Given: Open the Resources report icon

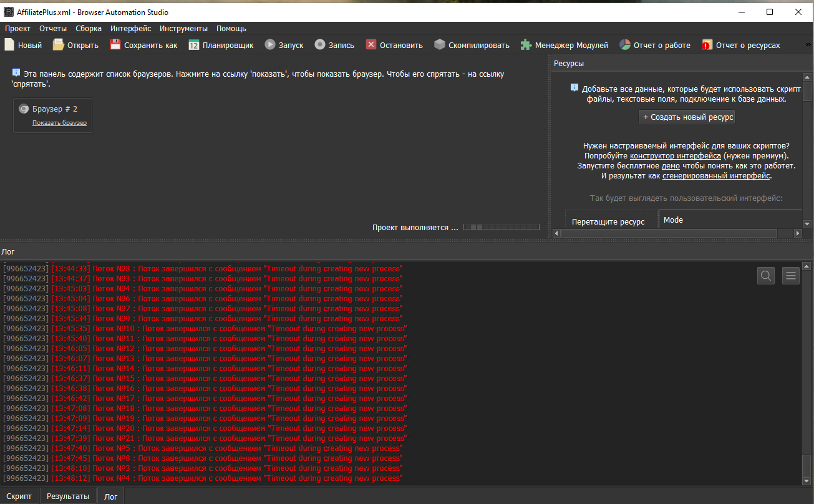Looking at the screenshot, I should point(707,45).
